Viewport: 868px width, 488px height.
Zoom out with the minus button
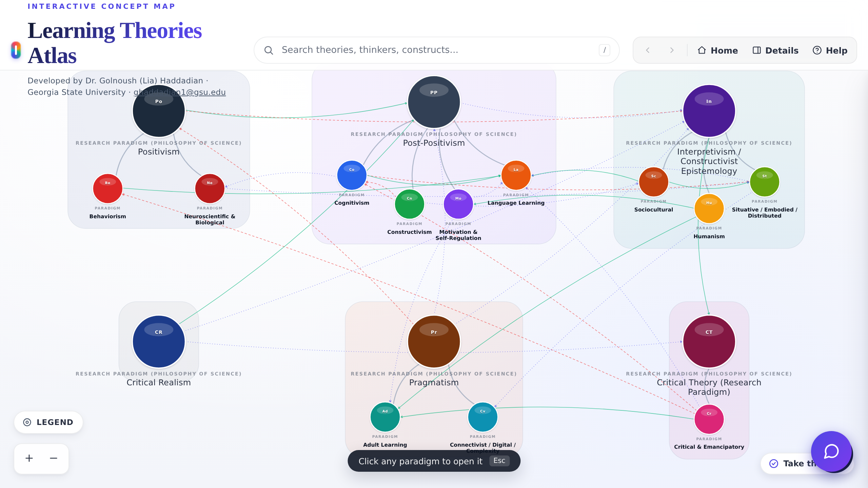tap(54, 458)
